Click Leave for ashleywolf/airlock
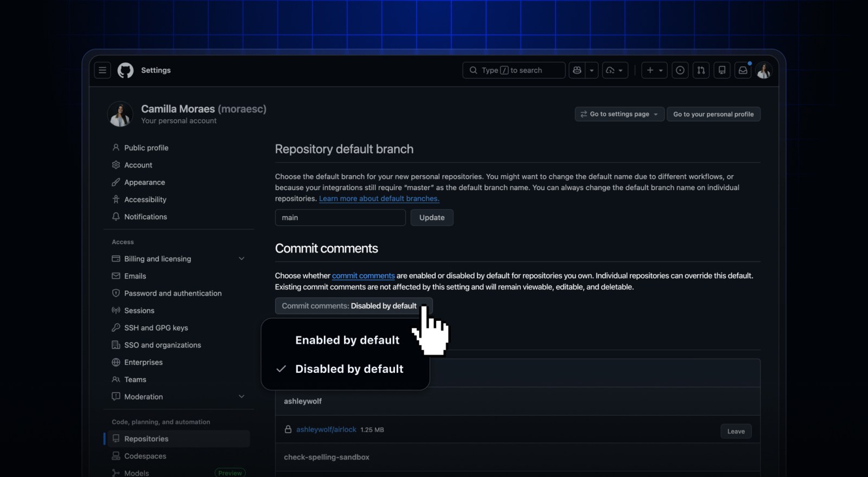The width and height of the screenshot is (868, 477). tap(736, 431)
